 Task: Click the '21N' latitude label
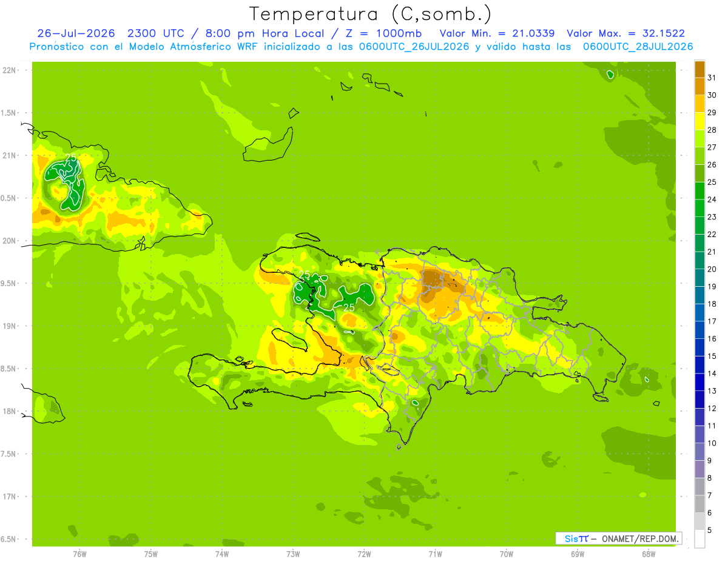tap(9, 155)
